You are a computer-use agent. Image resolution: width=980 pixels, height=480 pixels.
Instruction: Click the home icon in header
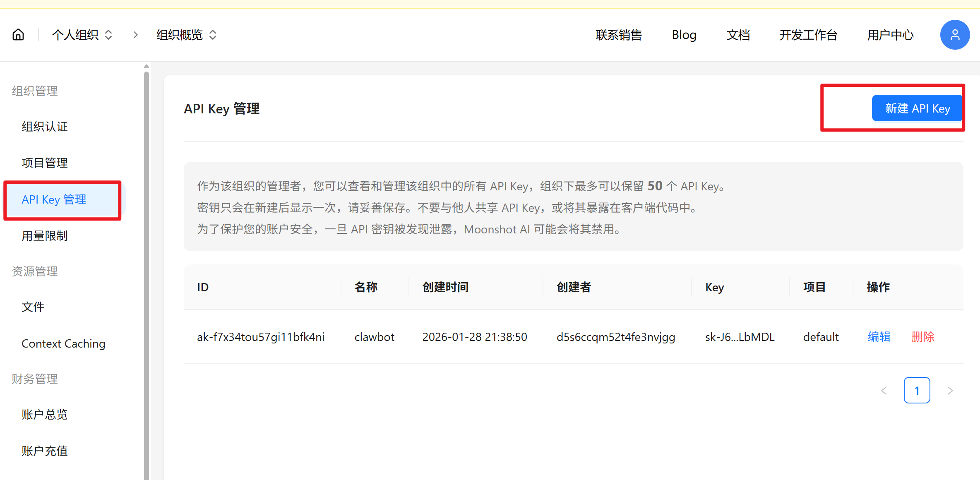pyautogui.click(x=18, y=35)
